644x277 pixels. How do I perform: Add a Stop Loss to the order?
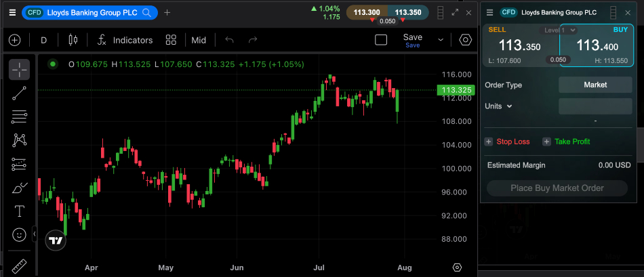pos(508,142)
